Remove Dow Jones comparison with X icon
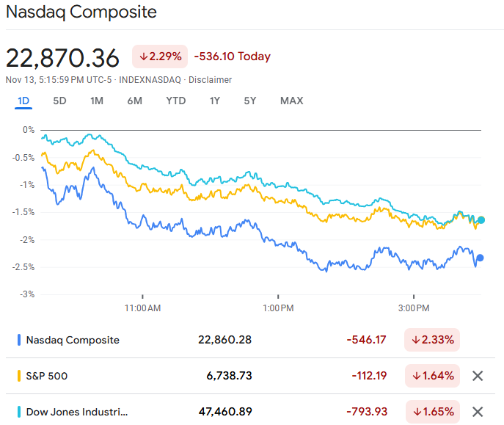The height and width of the screenshot is (425, 504). (478, 412)
